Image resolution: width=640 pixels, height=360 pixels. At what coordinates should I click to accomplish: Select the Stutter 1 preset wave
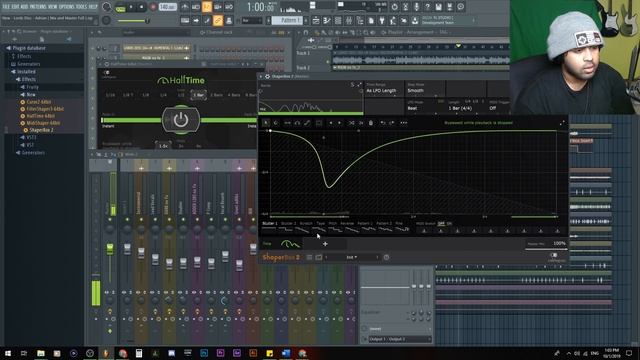[x=269, y=227]
